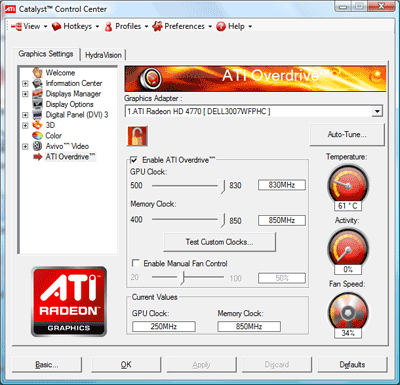Viewport: 400px width, 385px height.
Task: Expand the 3D tree node
Action: [25, 125]
